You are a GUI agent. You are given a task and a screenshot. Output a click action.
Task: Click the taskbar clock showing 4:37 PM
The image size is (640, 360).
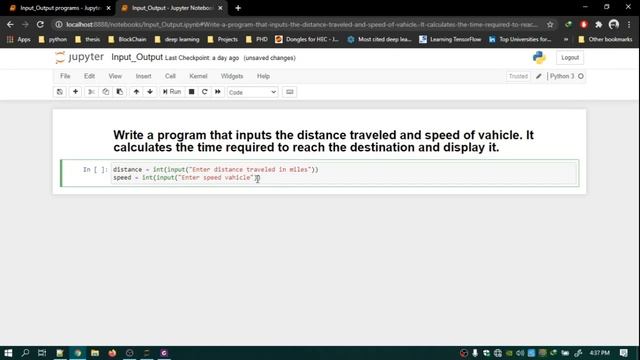coord(600,353)
